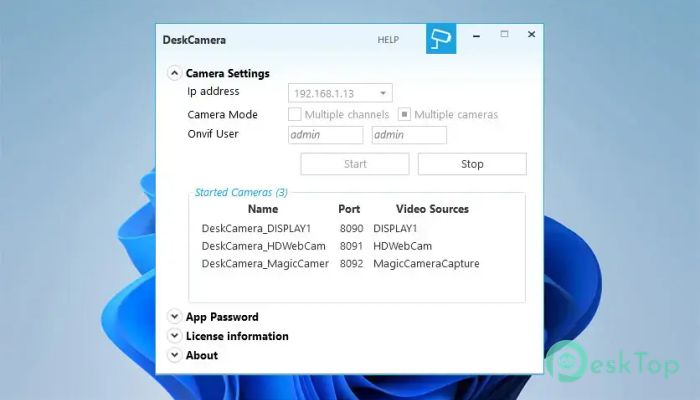Click the Port column header
This screenshot has width=700, height=400.
(x=349, y=209)
